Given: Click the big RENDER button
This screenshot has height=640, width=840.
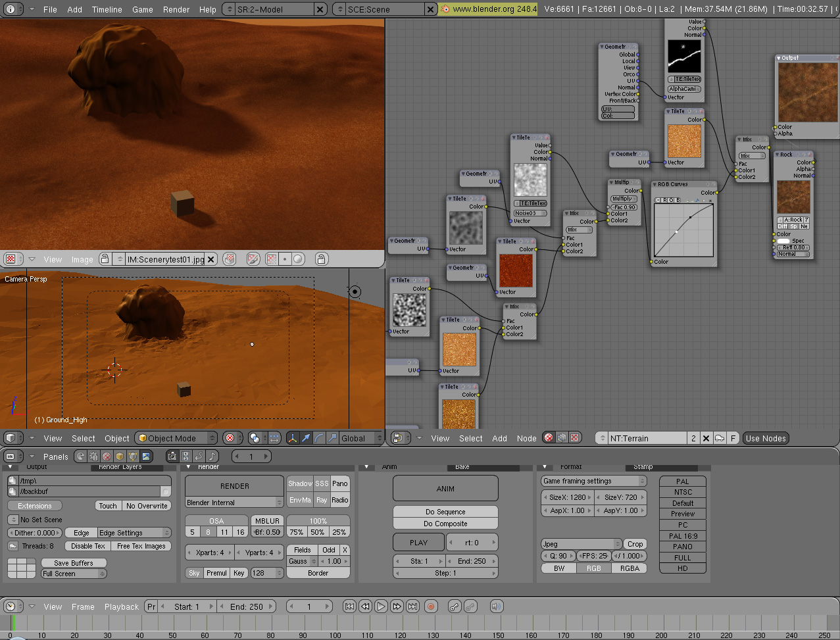Looking at the screenshot, I should click(234, 486).
